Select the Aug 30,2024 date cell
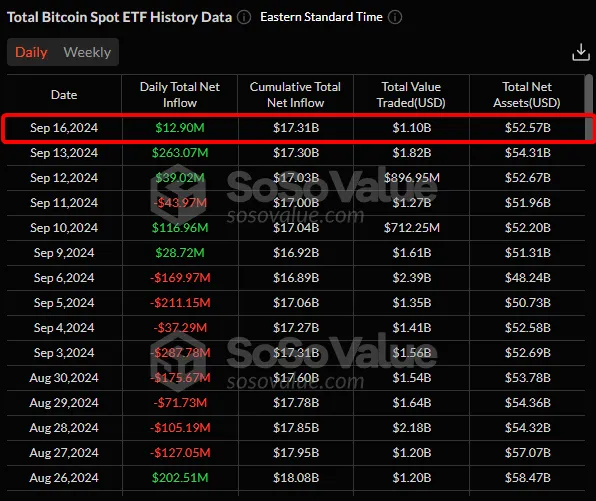Image resolution: width=596 pixels, height=501 pixels. [64, 378]
